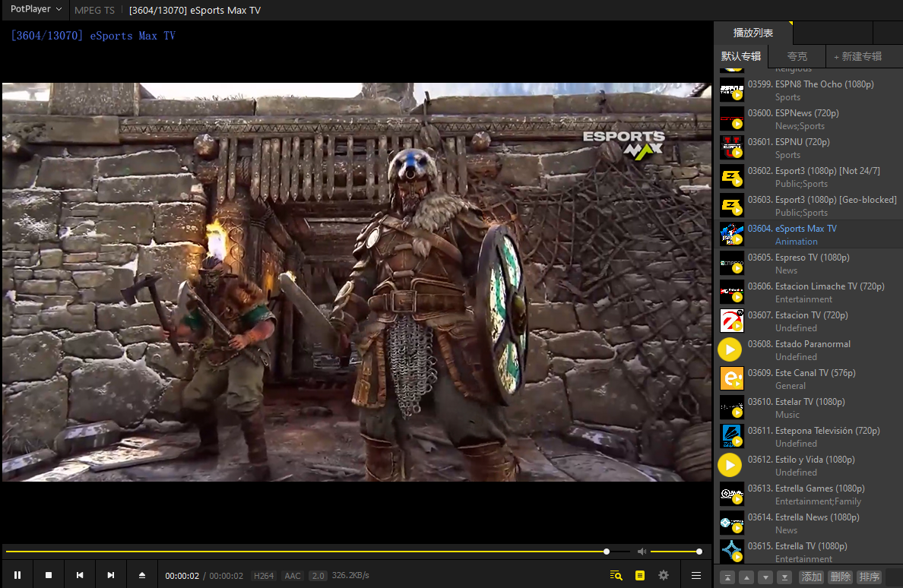Viewport: 903px width, 588px height.
Task: Pause the video playback
Action: (17, 575)
